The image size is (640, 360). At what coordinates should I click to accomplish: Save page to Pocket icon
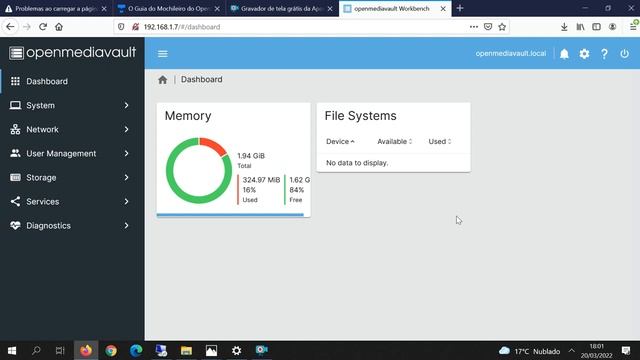point(488,27)
